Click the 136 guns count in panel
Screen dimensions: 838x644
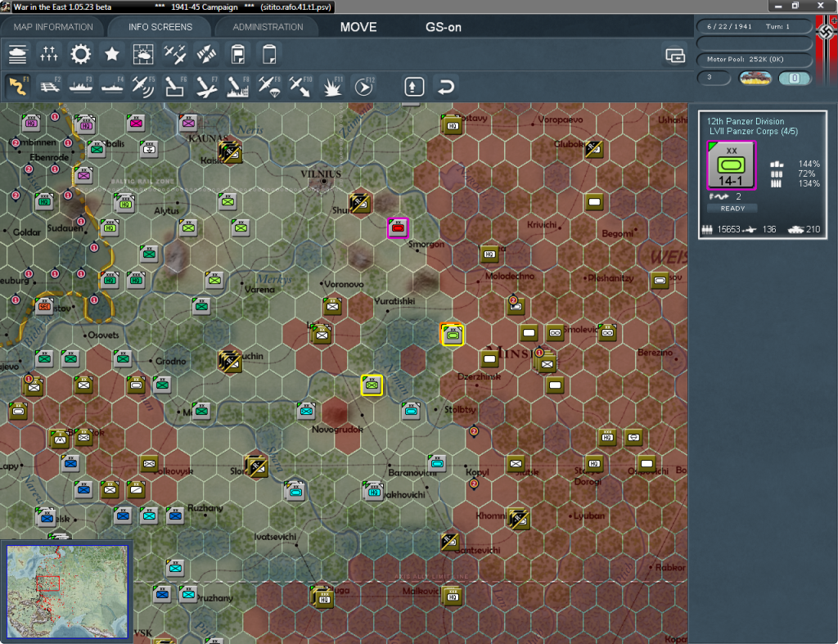click(x=769, y=229)
